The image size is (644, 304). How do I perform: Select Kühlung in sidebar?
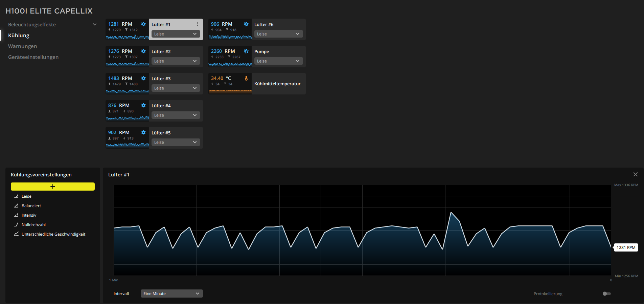[19, 35]
